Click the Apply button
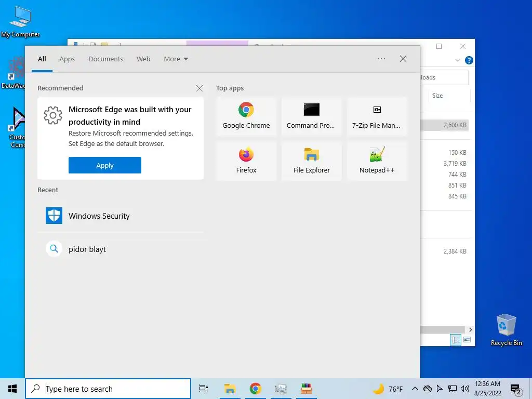 coord(105,165)
